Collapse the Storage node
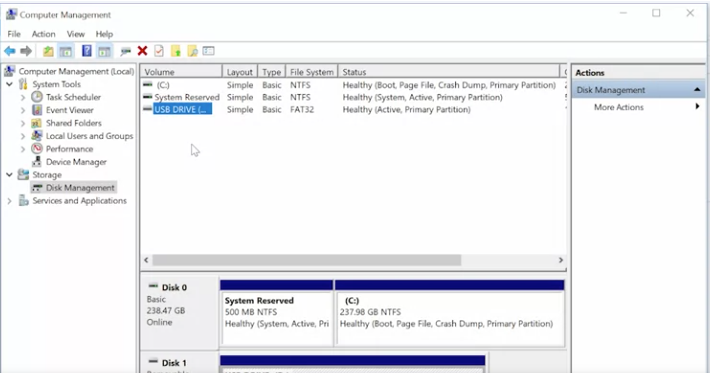Viewport: 710px width, 373px height. click(9, 175)
